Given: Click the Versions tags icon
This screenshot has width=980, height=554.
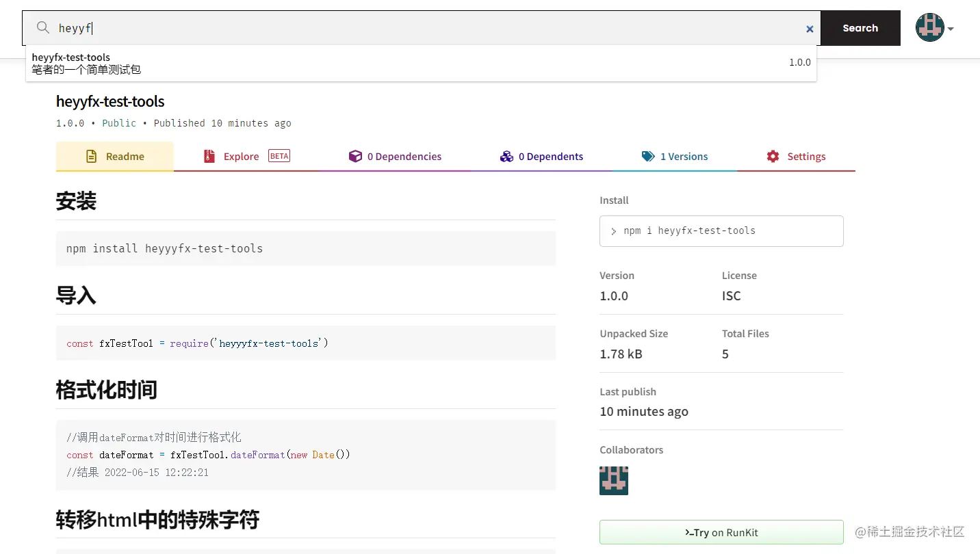Looking at the screenshot, I should [648, 157].
